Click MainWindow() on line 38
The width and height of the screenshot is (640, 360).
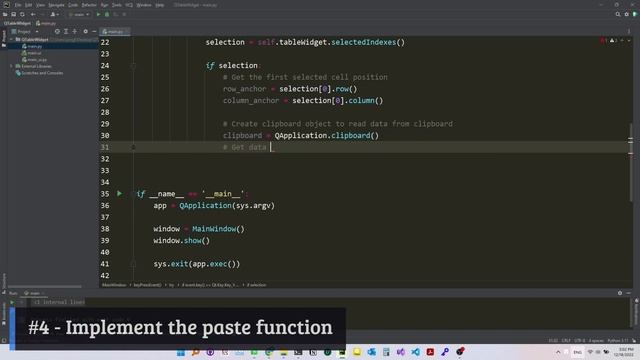coord(218,229)
